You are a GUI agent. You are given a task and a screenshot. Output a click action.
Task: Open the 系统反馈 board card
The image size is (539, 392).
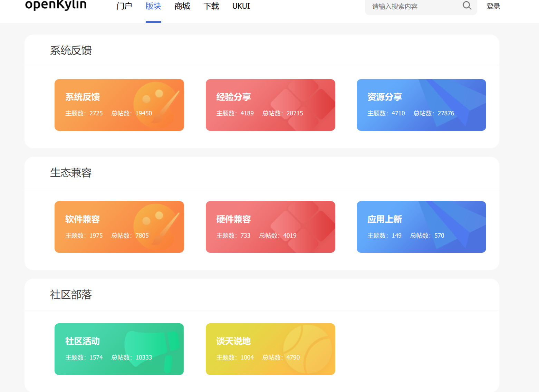coord(119,105)
